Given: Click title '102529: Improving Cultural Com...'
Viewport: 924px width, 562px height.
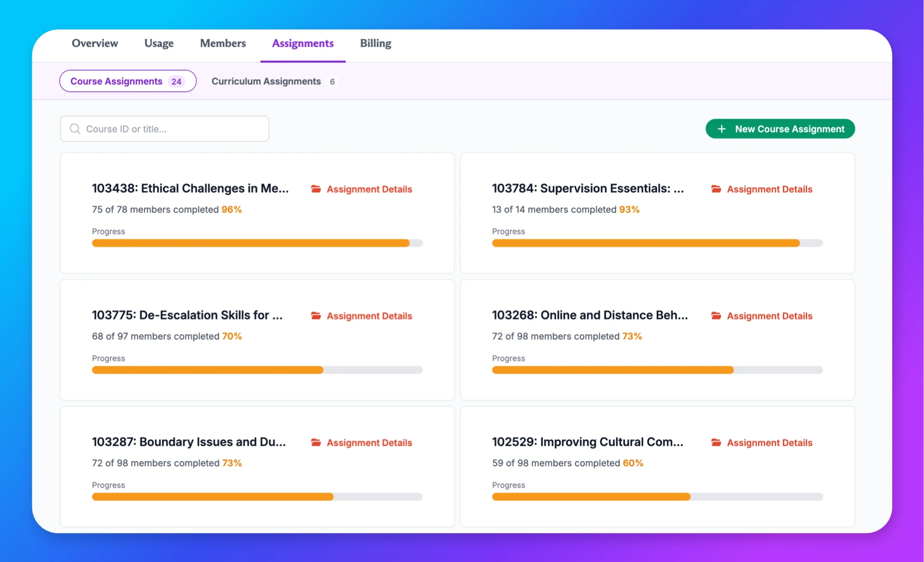Looking at the screenshot, I should (x=588, y=442).
